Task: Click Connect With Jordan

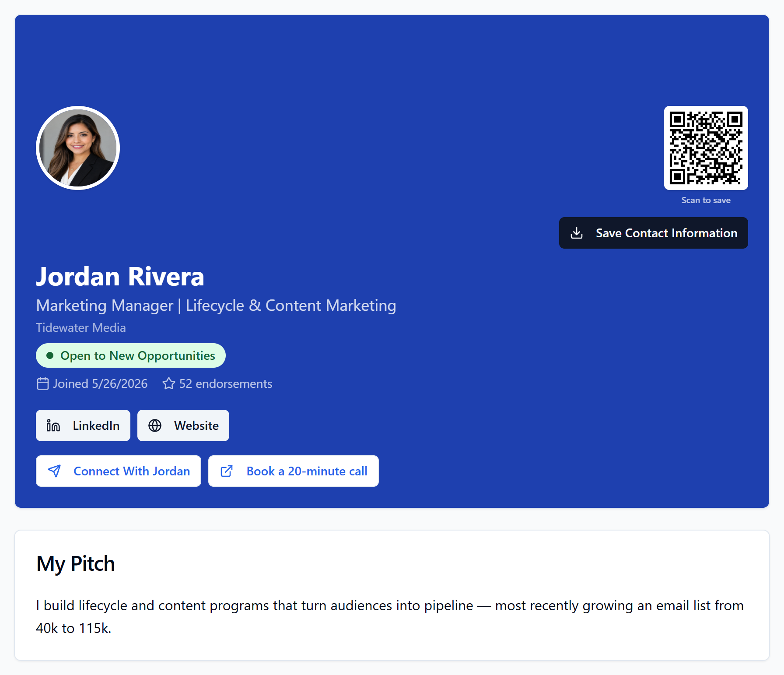Action: tap(119, 471)
